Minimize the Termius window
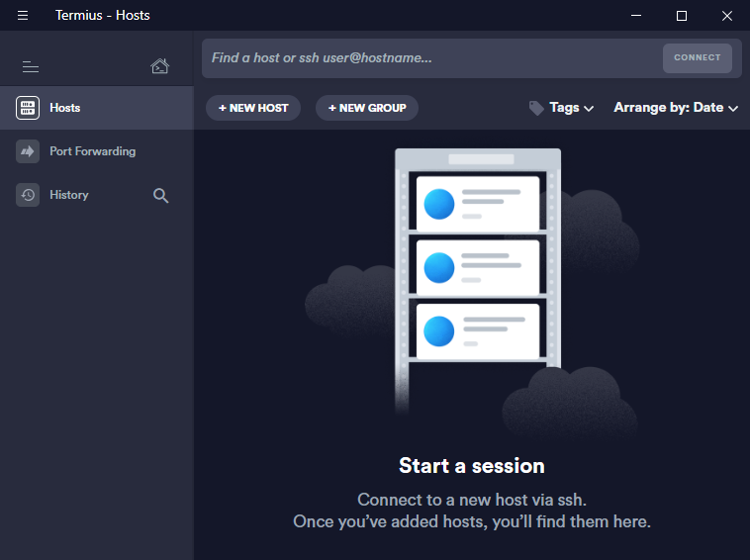This screenshot has width=750, height=560. tap(635, 15)
